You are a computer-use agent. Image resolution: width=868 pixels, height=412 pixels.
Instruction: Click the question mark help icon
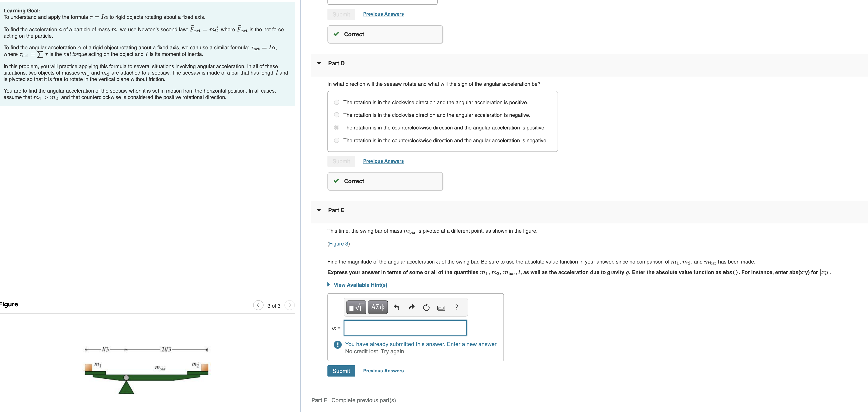click(456, 307)
